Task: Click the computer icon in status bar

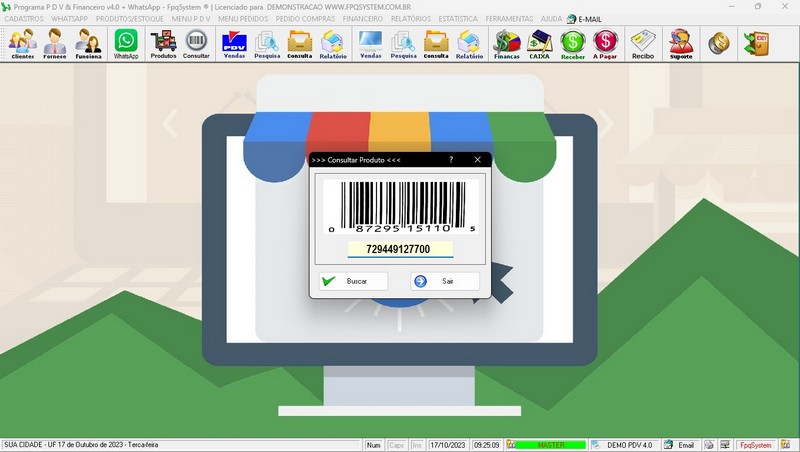Action: (x=725, y=445)
